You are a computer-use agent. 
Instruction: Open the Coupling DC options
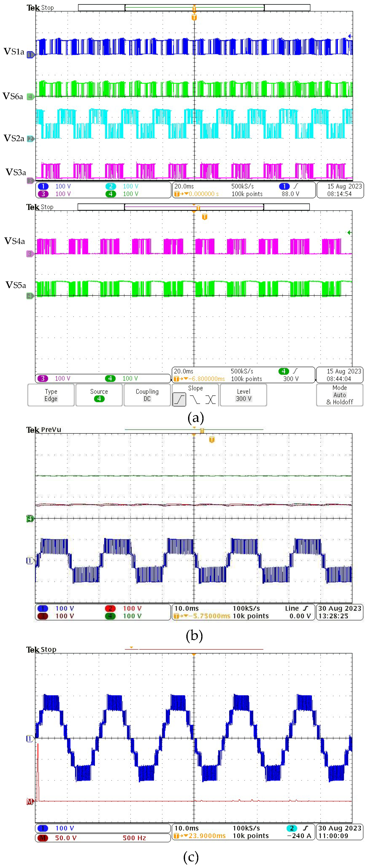pyautogui.click(x=147, y=395)
